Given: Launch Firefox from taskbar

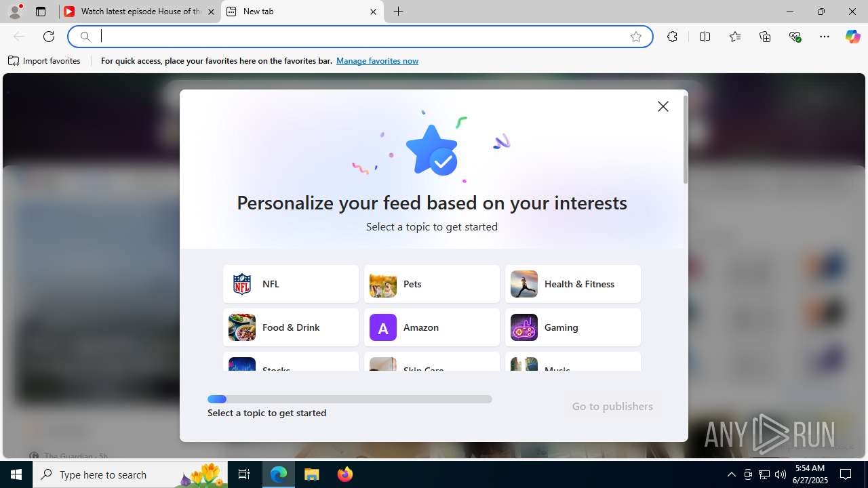Looking at the screenshot, I should click(345, 474).
